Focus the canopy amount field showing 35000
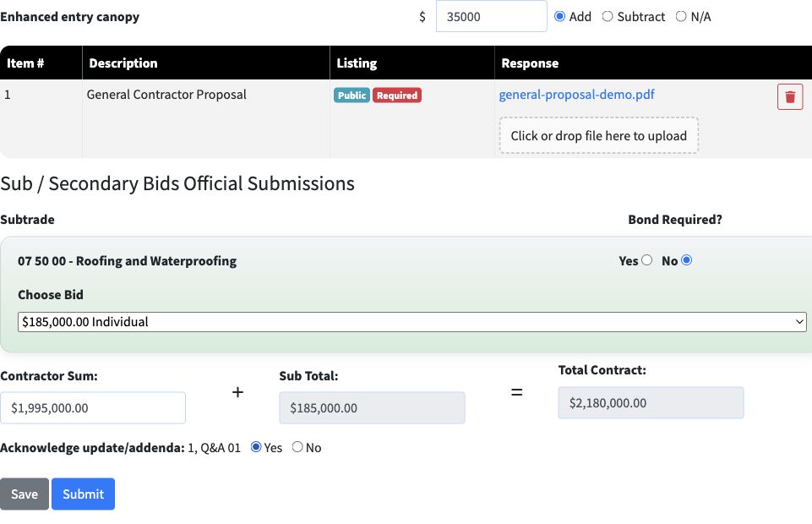This screenshot has height=524, width=812. coord(492,17)
